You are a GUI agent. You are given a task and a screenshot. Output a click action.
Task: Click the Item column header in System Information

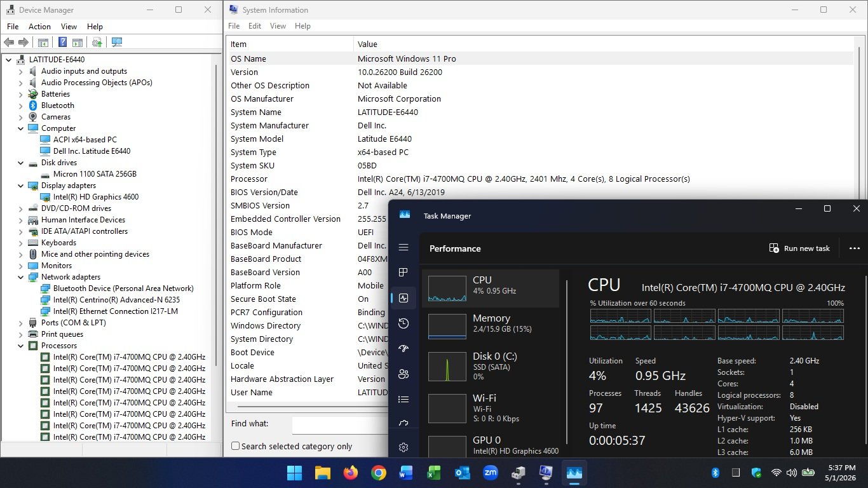[x=290, y=44]
